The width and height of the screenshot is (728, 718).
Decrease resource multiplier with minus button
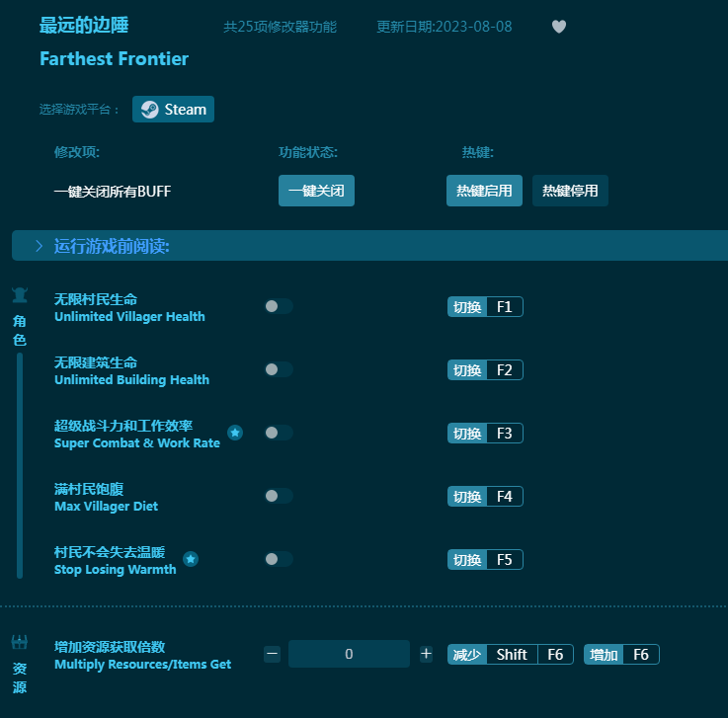272,654
